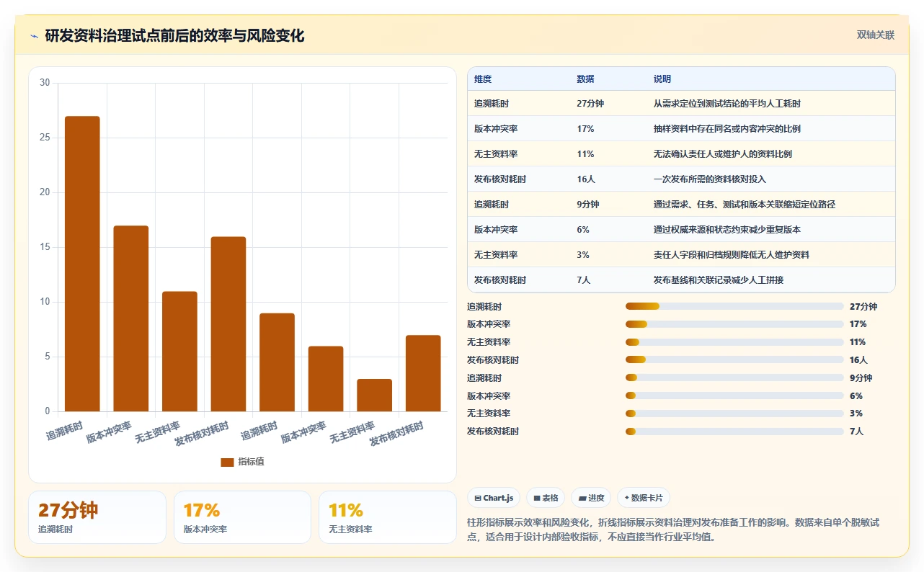Screen dimensions: 924x572
Task: Click the description 发布基线和关联记录减少人工拼接
Action: (719, 280)
